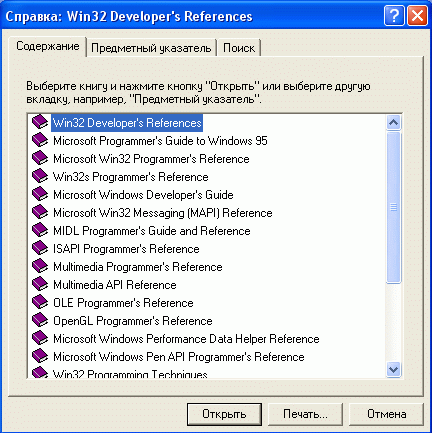
Task: Click the Печать... button
Action: pos(305,414)
